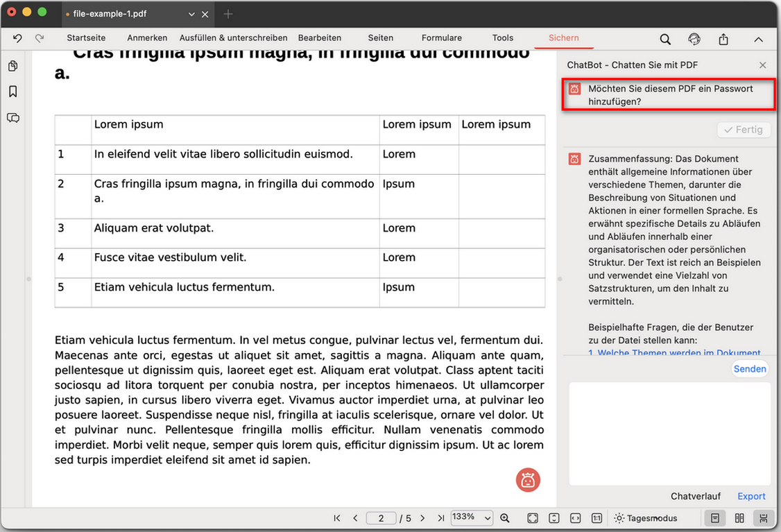Click the search magnifier icon in toolbar

click(665, 39)
